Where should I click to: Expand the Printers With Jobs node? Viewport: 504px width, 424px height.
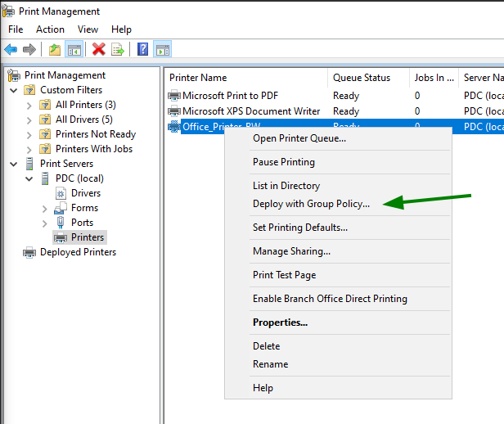coord(29,150)
